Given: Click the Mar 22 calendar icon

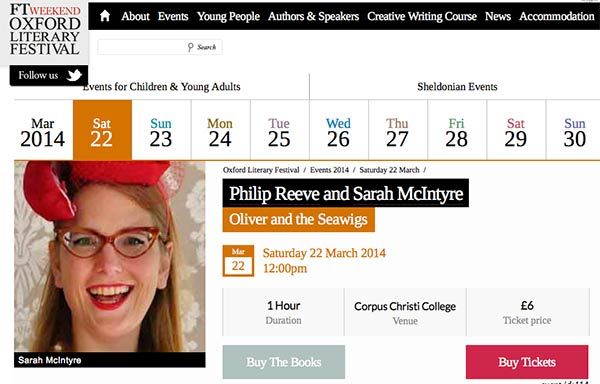Looking at the screenshot, I should pyautogui.click(x=238, y=261).
